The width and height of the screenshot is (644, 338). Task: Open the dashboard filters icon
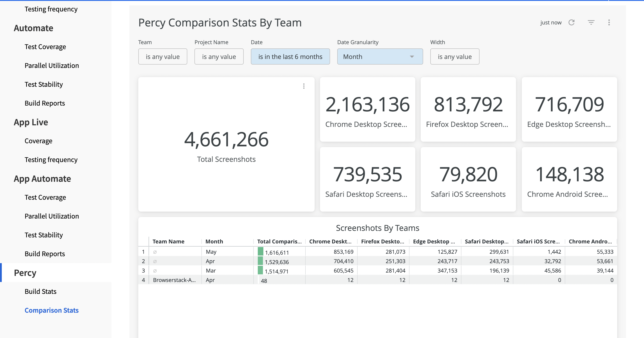[591, 23]
